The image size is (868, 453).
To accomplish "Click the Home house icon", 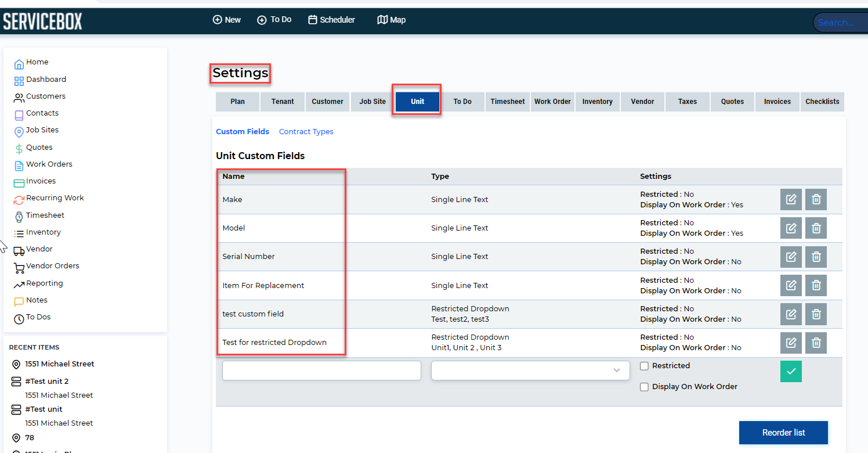I will [19, 64].
